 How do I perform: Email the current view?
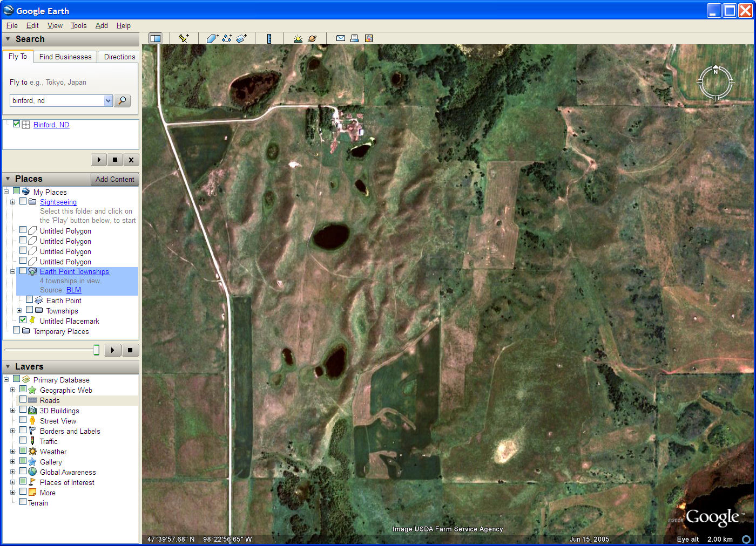(341, 38)
